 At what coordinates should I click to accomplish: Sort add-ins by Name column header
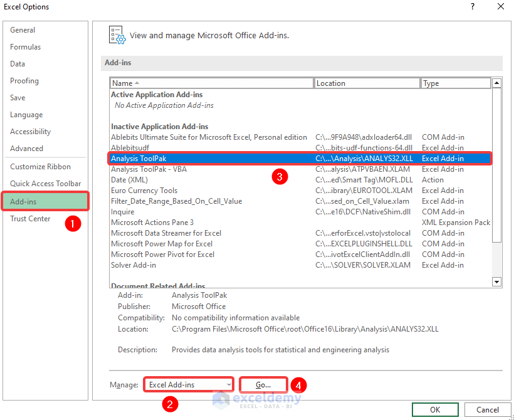[x=212, y=83]
